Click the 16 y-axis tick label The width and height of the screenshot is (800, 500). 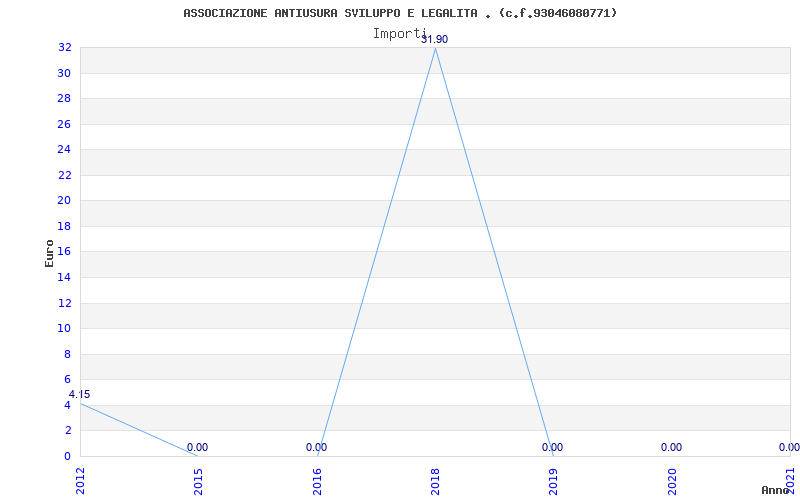(x=64, y=252)
